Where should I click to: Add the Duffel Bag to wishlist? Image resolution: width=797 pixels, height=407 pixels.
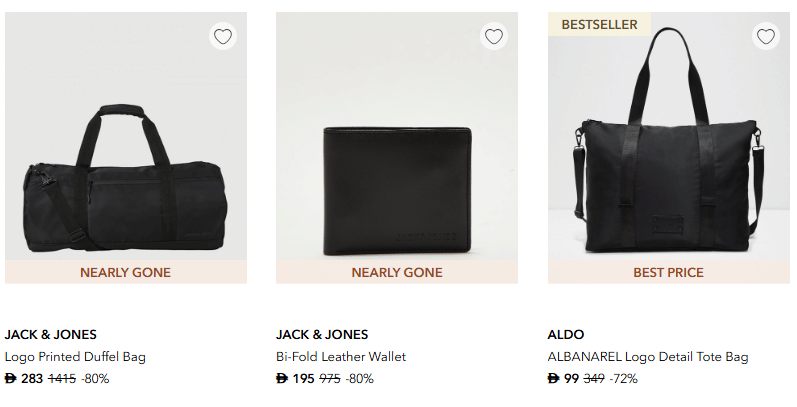223,37
